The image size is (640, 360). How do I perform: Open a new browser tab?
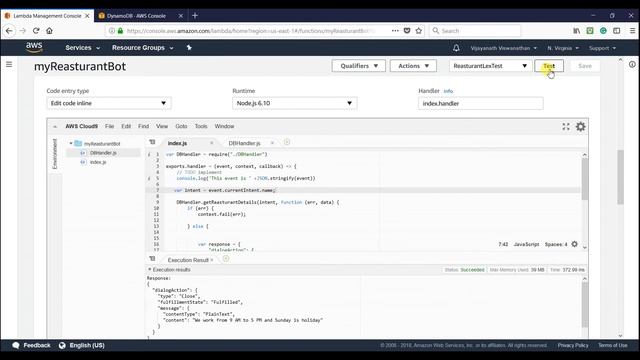click(195, 16)
